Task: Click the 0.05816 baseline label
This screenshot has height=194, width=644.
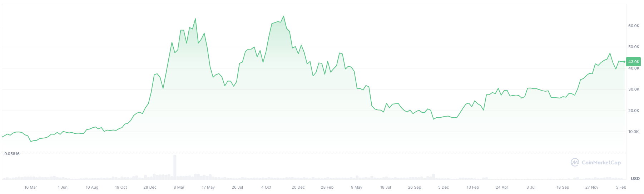Action: click(x=12, y=154)
